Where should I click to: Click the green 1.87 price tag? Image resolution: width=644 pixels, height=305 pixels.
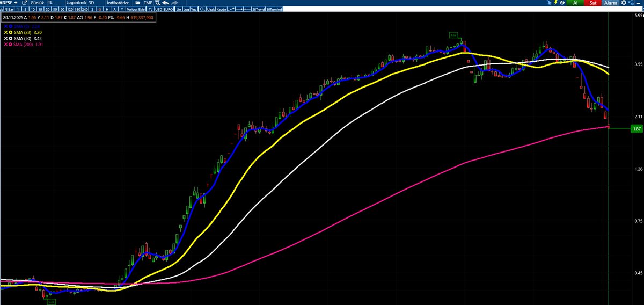click(x=637, y=129)
